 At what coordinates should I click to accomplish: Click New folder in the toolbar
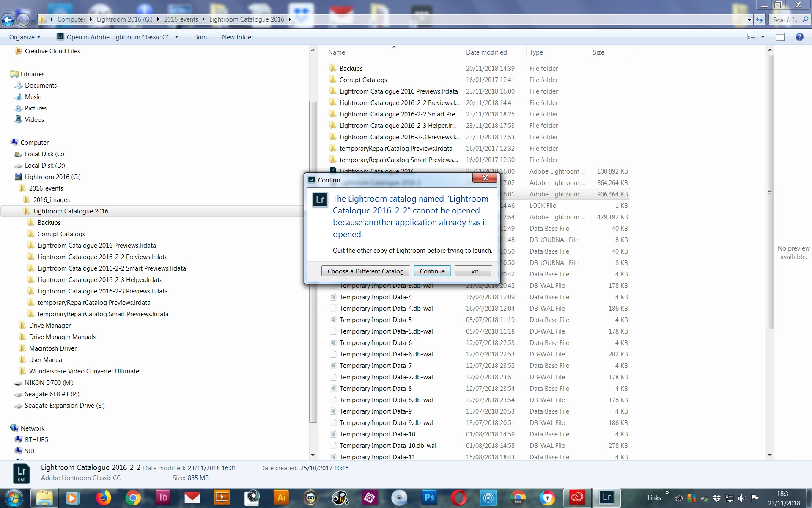click(237, 37)
